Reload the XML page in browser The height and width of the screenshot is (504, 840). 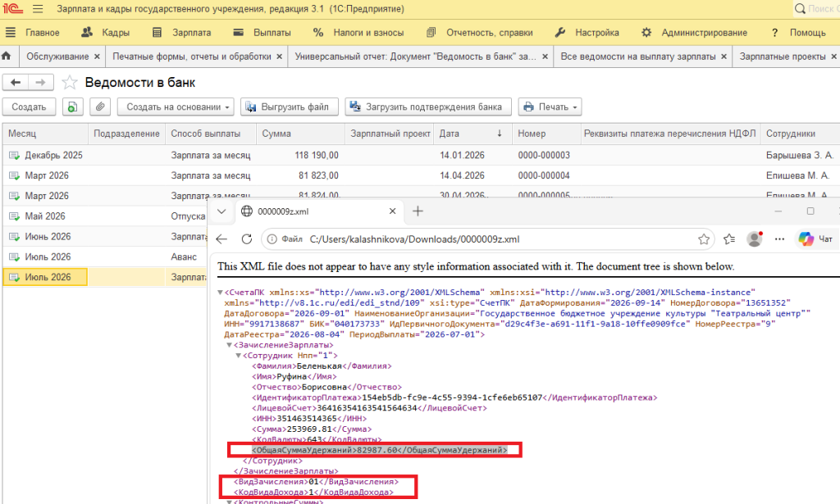(x=246, y=239)
